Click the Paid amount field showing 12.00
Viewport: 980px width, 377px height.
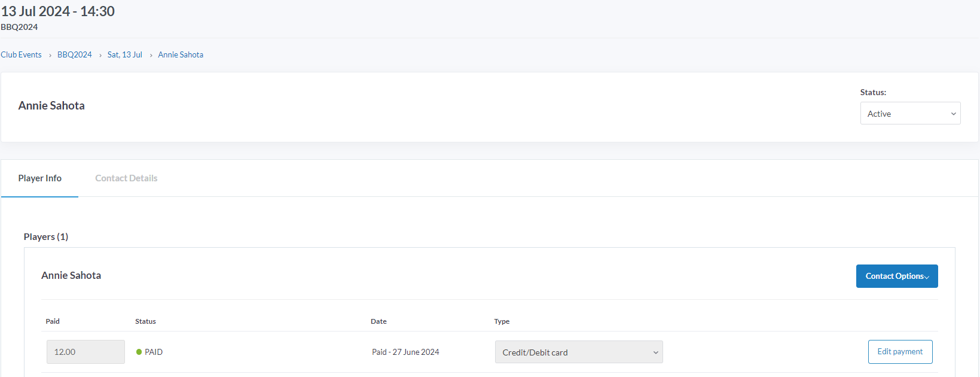86,352
